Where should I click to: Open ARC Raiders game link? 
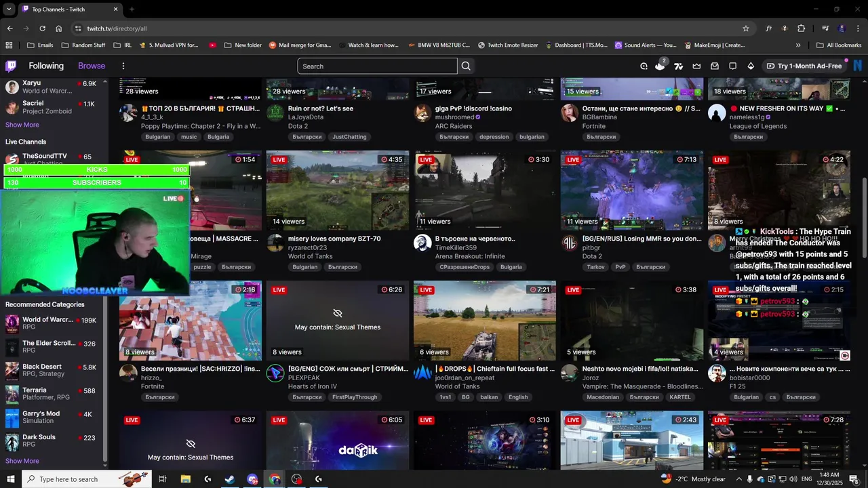coord(453,126)
